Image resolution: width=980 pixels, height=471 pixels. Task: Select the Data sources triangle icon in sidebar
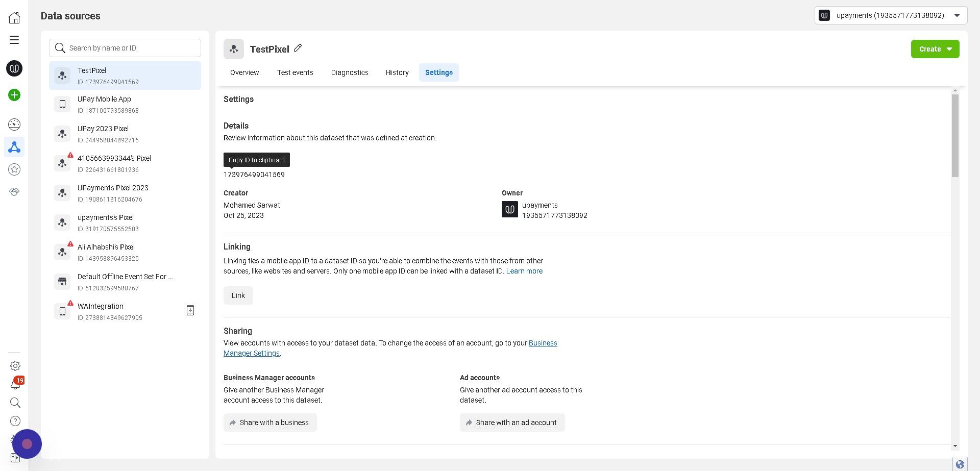coord(14,147)
